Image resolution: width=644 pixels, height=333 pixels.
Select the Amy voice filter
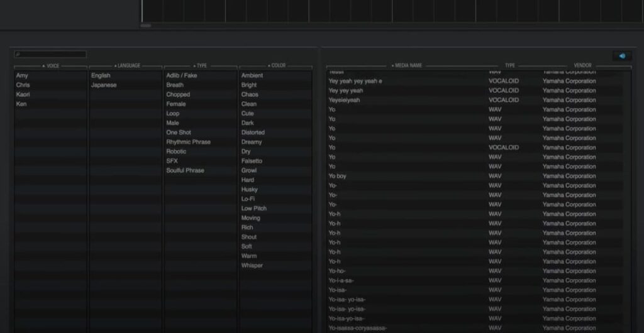[x=51, y=75]
